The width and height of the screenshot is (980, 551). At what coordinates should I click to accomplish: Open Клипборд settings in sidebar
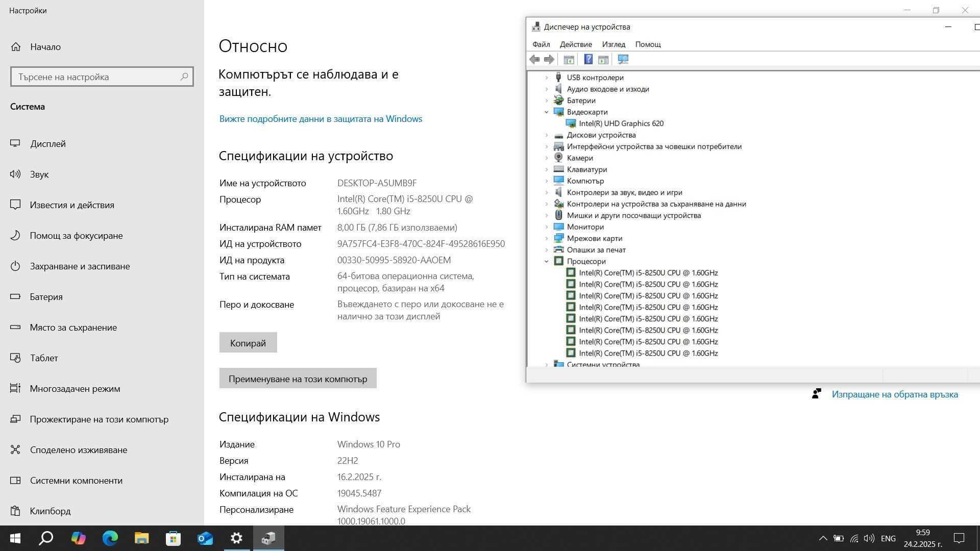tap(50, 511)
